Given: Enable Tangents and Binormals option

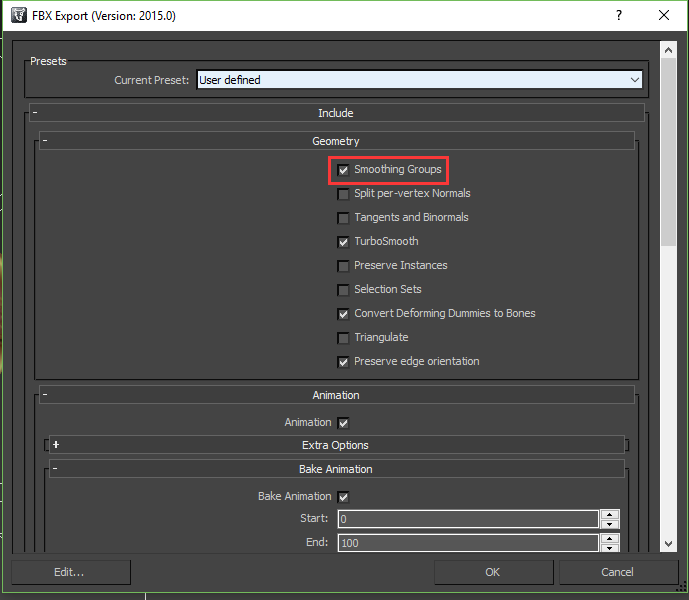Looking at the screenshot, I should tap(343, 218).
